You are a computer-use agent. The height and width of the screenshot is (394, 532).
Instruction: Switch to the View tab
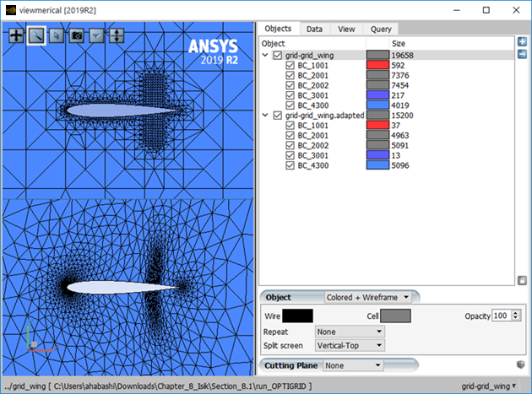346,30
